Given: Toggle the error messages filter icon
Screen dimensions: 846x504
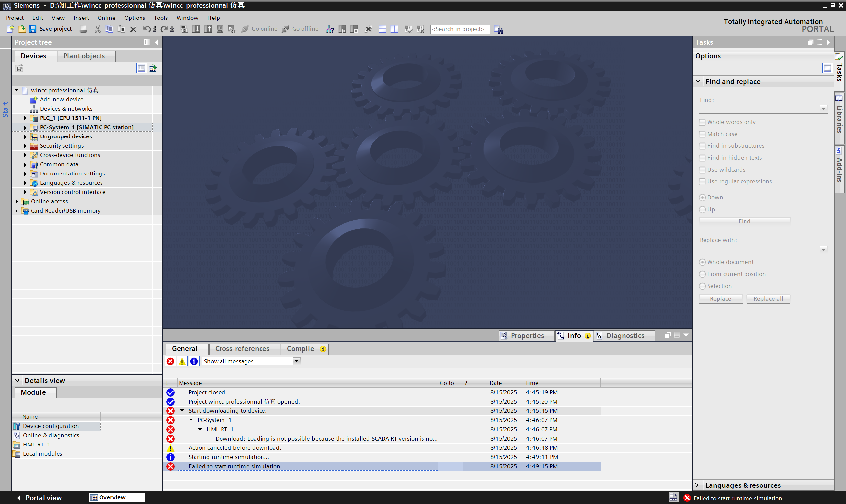Looking at the screenshot, I should [171, 361].
